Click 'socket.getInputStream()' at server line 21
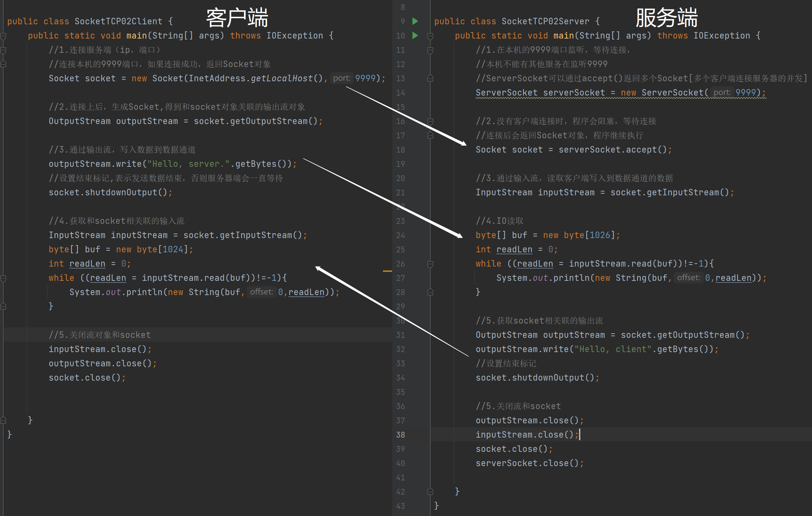Image resolution: width=812 pixels, height=516 pixels. click(670, 192)
